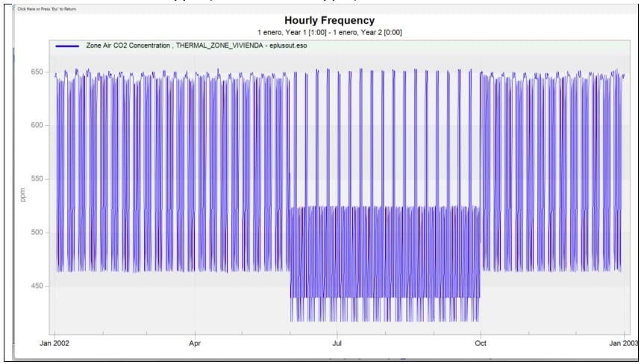Click the 'Oct' x-axis label

[481, 343]
